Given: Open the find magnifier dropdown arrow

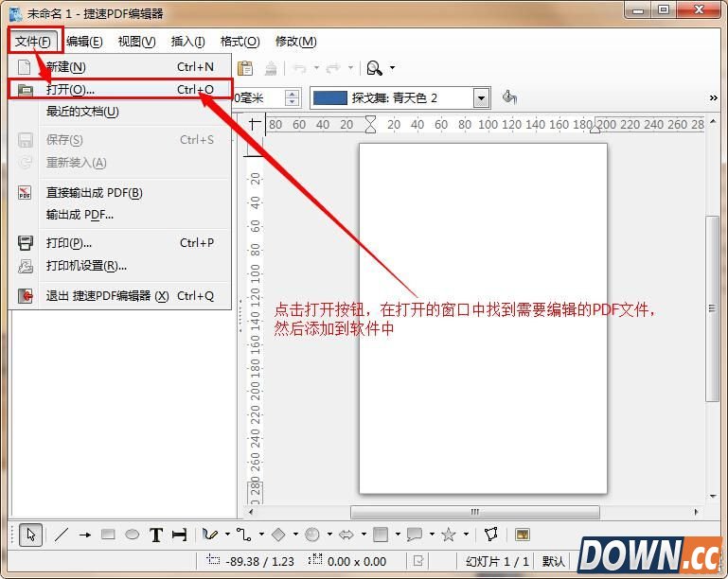Looking at the screenshot, I should tap(392, 68).
